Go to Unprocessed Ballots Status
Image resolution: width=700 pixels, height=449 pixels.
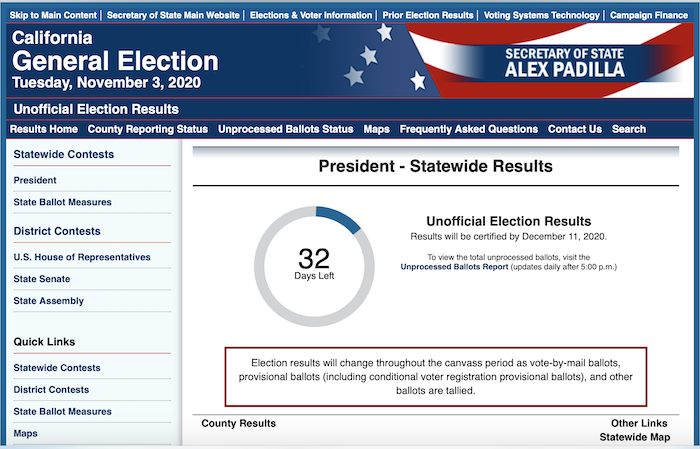click(286, 129)
